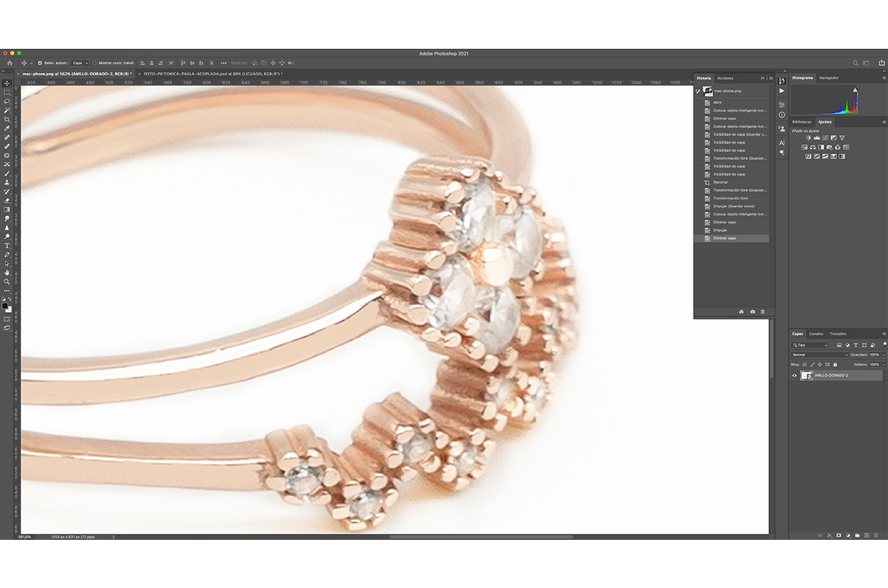Click the new layer icon in Capas

click(x=866, y=535)
